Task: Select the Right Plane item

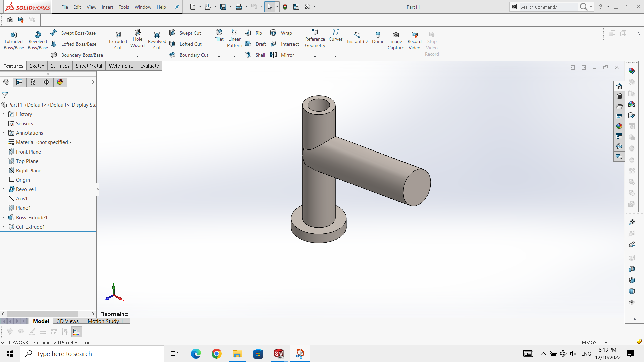Action: pyautogui.click(x=25, y=171)
